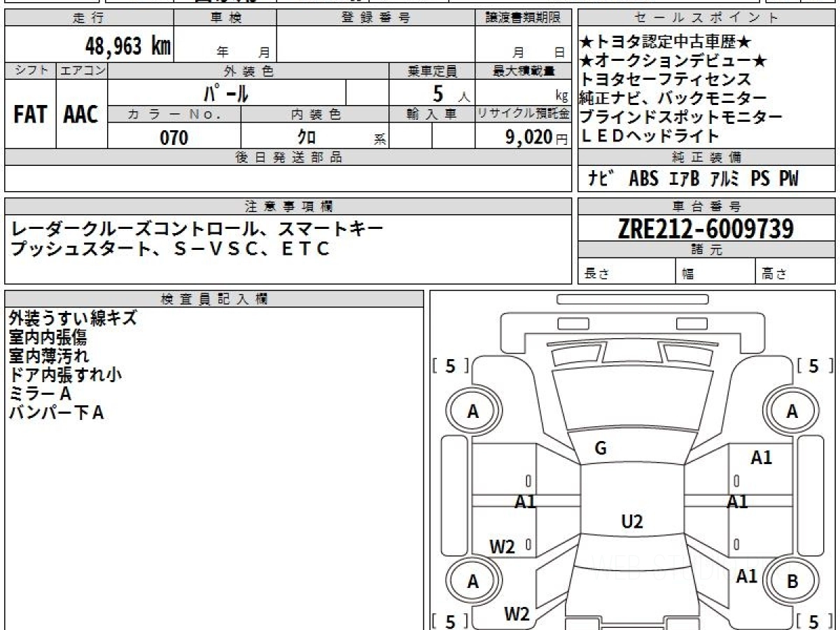
Task: Click the エアコン header cell
Action: click(82, 71)
